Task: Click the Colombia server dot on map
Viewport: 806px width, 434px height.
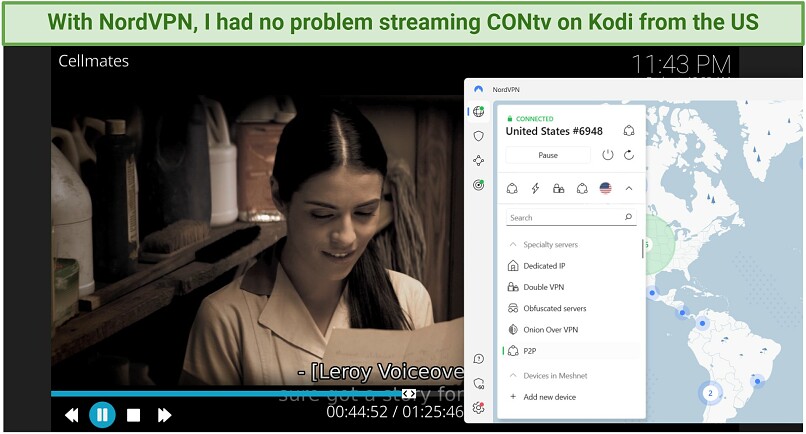Action: [702, 323]
